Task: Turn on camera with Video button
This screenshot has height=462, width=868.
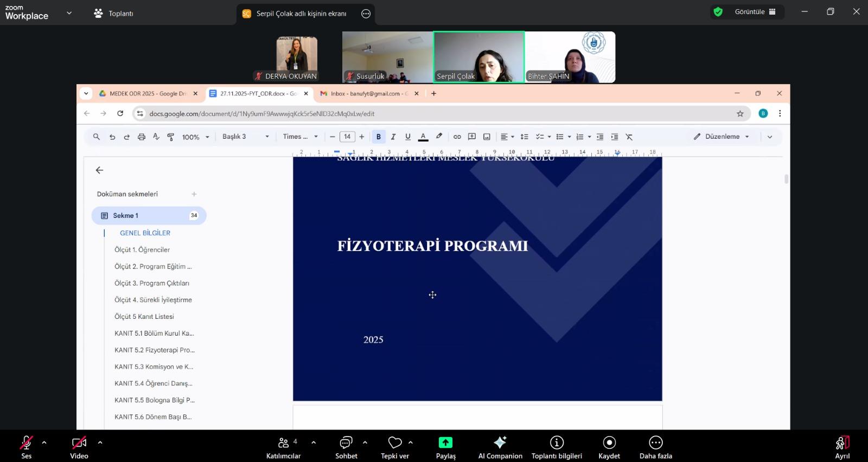Action: [x=79, y=443]
